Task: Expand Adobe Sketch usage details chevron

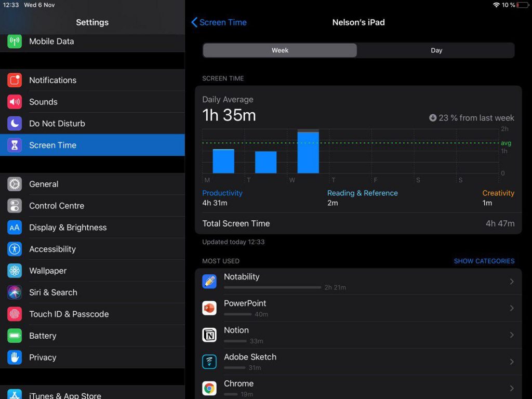Action: click(512, 362)
